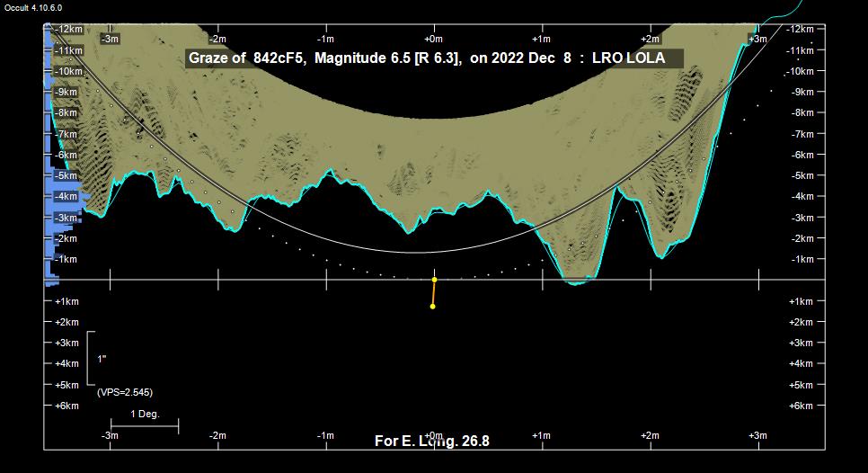
Task: Click the upper yellow dot on the zero line
Action: pos(434,280)
